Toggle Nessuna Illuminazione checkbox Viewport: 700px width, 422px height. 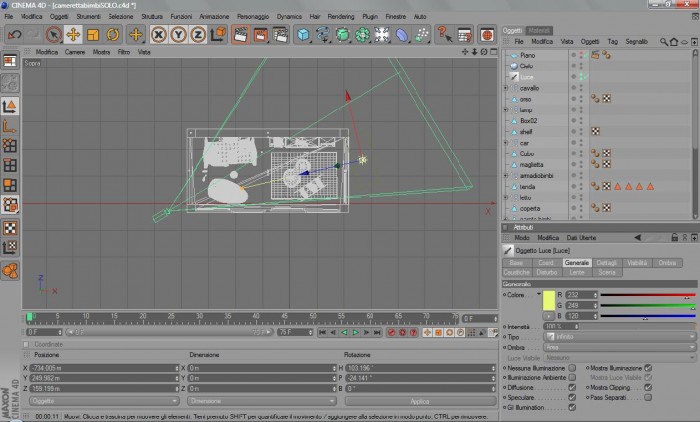pos(572,368)
